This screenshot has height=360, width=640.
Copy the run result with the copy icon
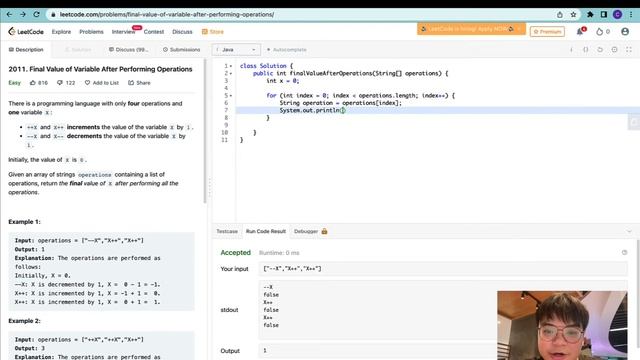[624, 253]
